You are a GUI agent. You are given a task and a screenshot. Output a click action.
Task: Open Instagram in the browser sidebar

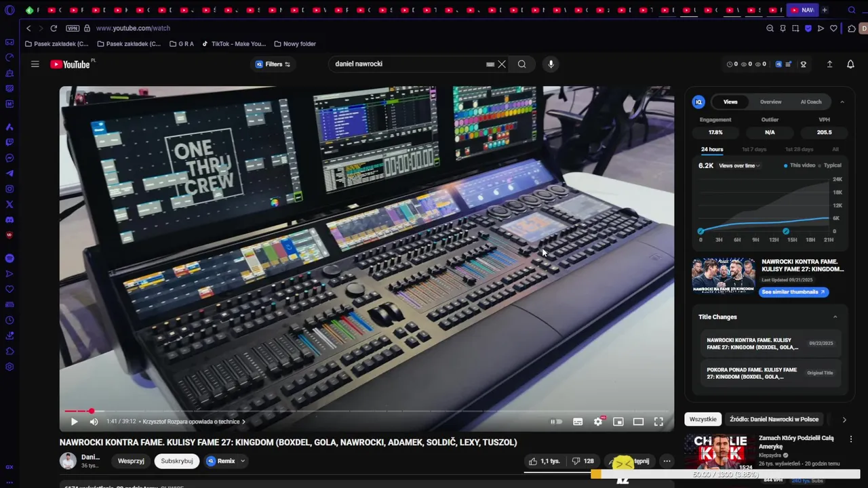[x=9, y=189]
